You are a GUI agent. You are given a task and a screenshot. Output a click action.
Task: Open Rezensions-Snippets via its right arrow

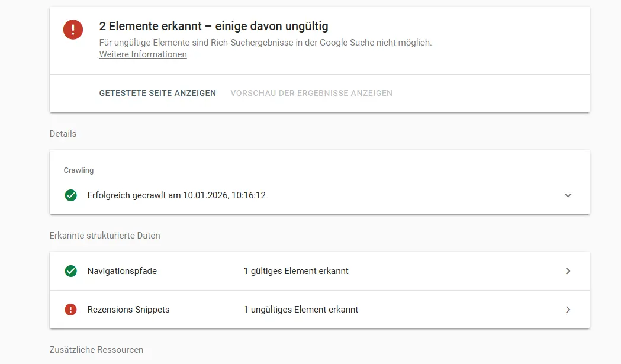click(568, 310)
